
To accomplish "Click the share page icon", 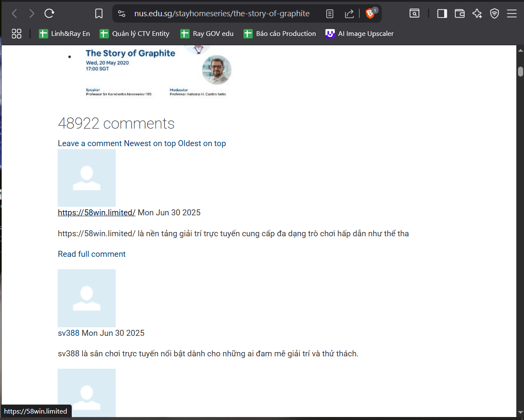I will [349, 14].
